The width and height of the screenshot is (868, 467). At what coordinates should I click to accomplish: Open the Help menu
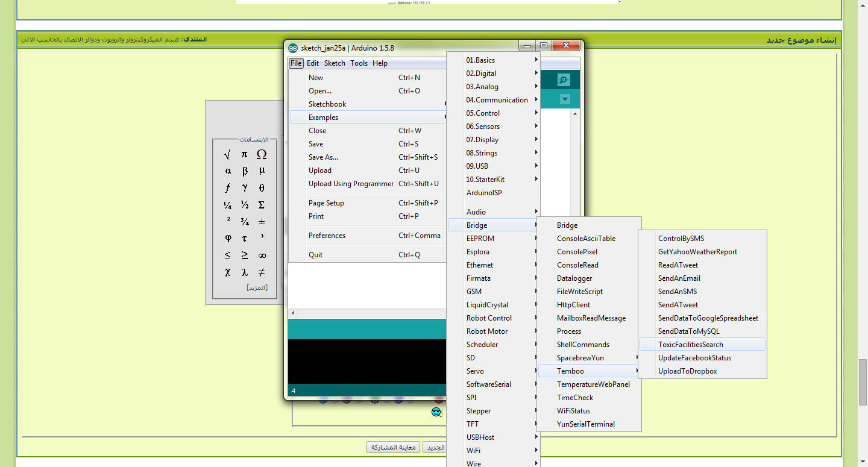coord(380,63)
